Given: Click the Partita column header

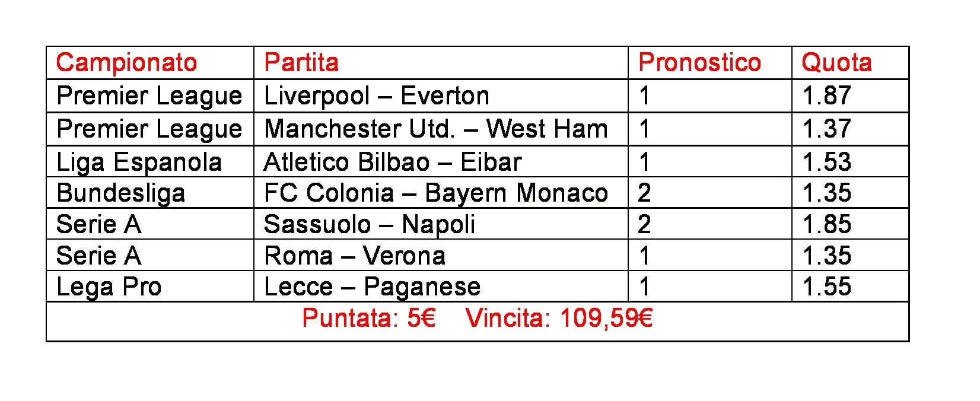Looking at the screenshot, I should click(301, 63).
